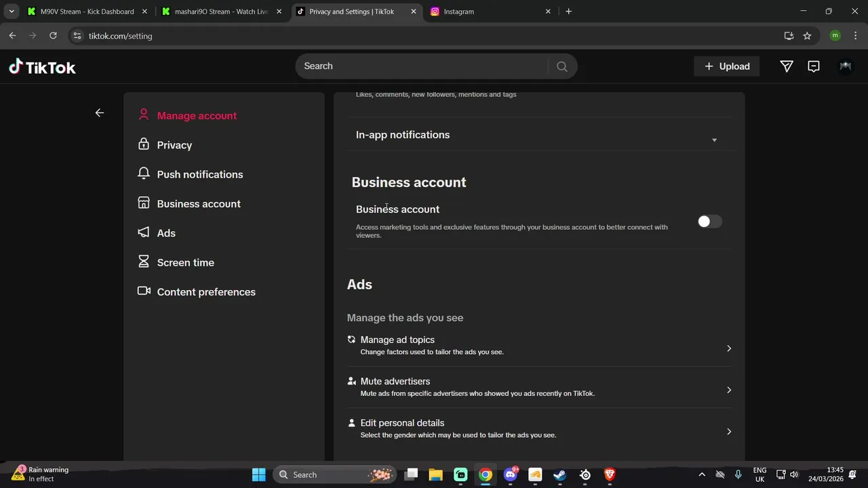Viewport: 868px width, 488px height.
Task: Toggle the Business account switch on
Action: point(710,222)
